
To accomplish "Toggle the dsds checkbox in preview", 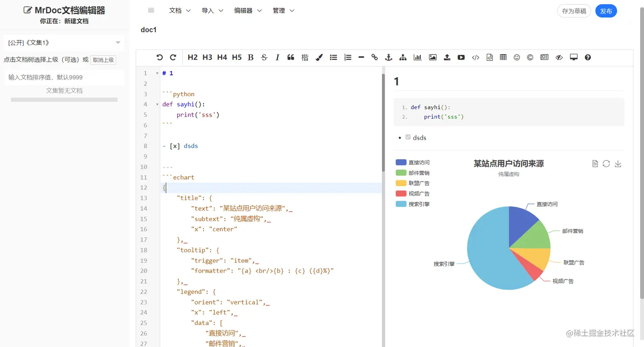I will click(x=408, y=137).
